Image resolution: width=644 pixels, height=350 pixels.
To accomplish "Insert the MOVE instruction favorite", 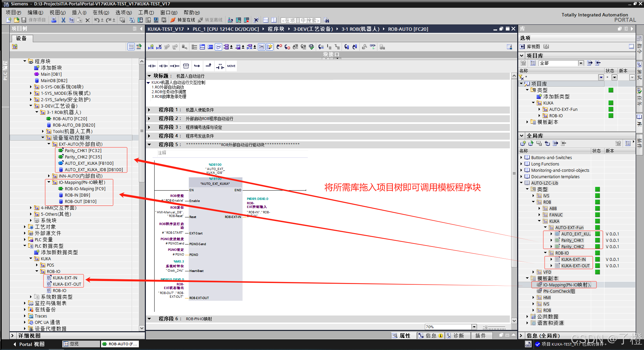I will coord(231,66).
